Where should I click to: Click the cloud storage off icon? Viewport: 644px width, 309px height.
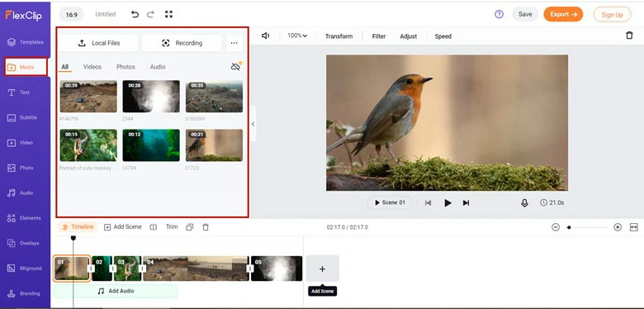click(x=236, y=66)
